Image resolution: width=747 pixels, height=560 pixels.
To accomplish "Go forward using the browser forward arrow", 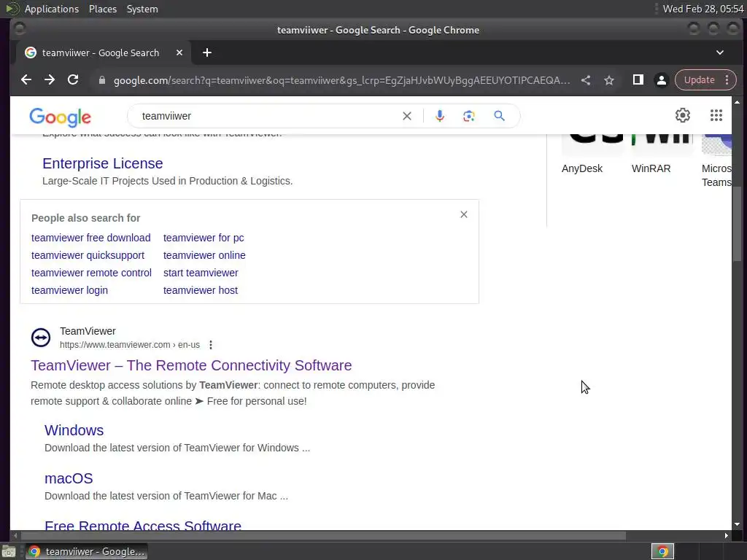I will tap(50, 80).
